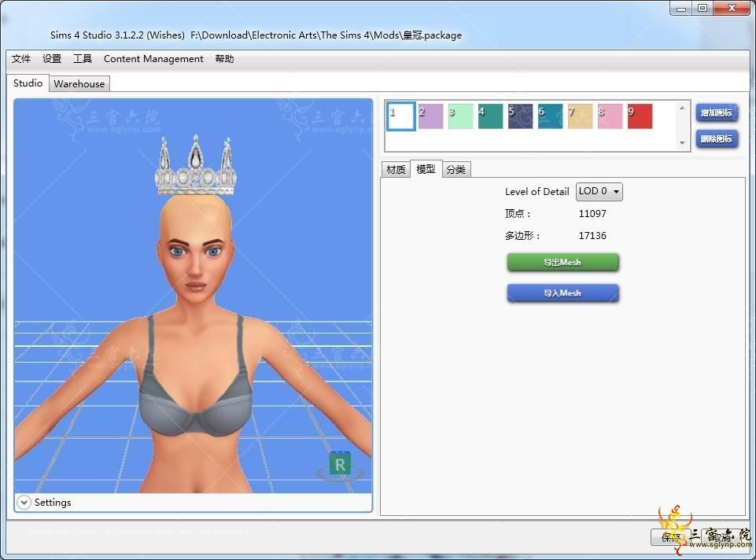Screen dimensions: 756x560
Task: Click the vertex count value 11097
Action: coord(592,213)
